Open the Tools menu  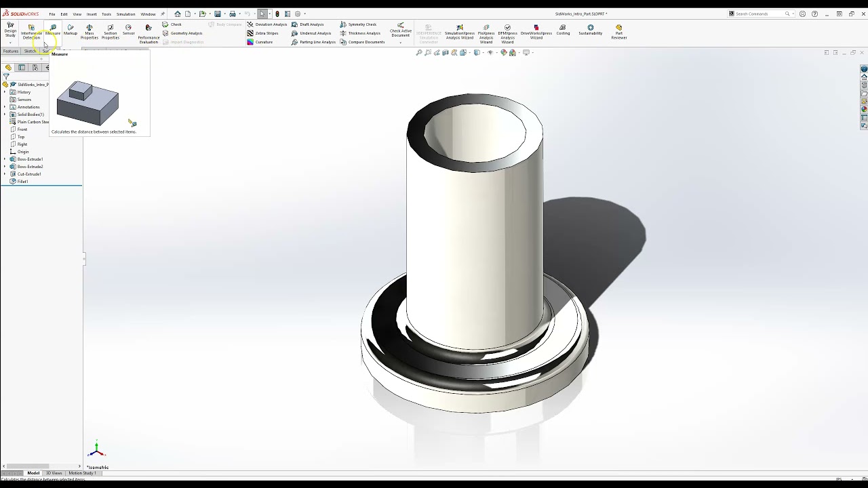pyautogui.click(x=106, y=14)
